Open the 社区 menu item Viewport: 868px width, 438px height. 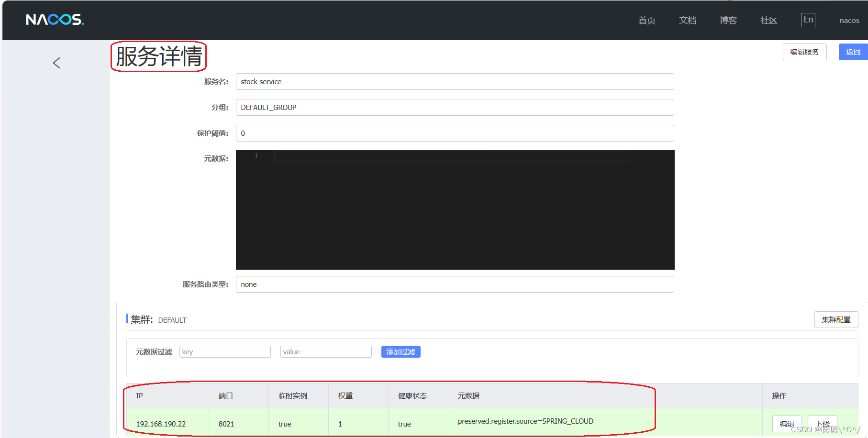click(769, 20)
